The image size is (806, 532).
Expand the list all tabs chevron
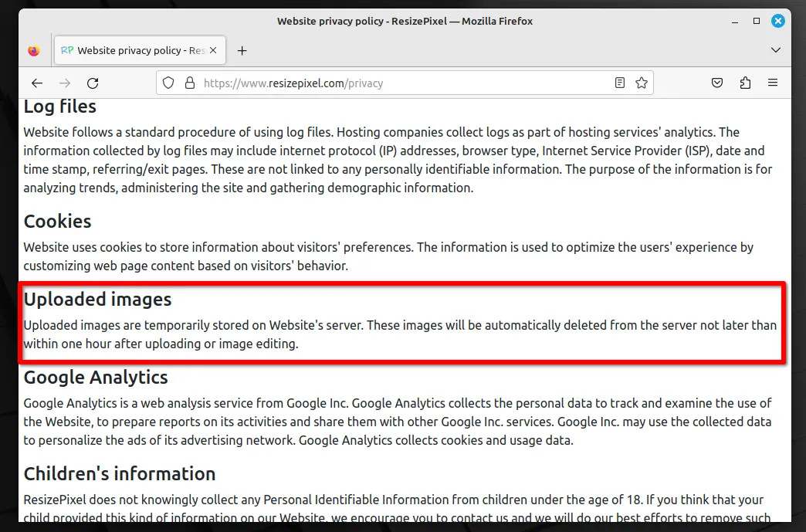pyautogui.click(x=776, y=50)
